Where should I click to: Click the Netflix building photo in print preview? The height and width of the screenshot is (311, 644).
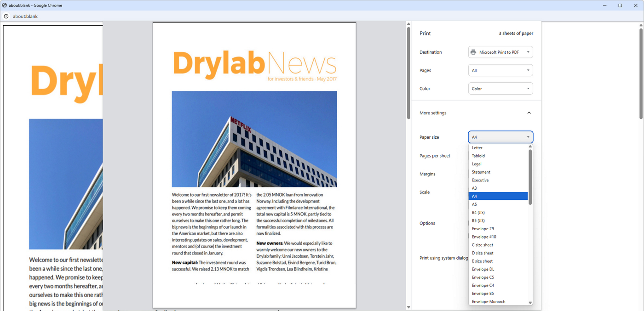pos(254,139)
